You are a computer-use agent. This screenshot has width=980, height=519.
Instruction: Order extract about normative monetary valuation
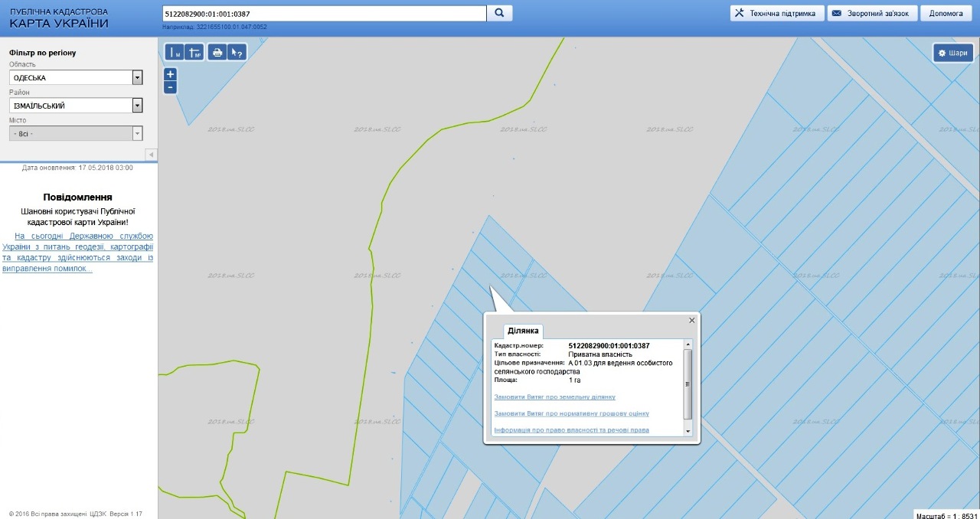coord(572,413)
